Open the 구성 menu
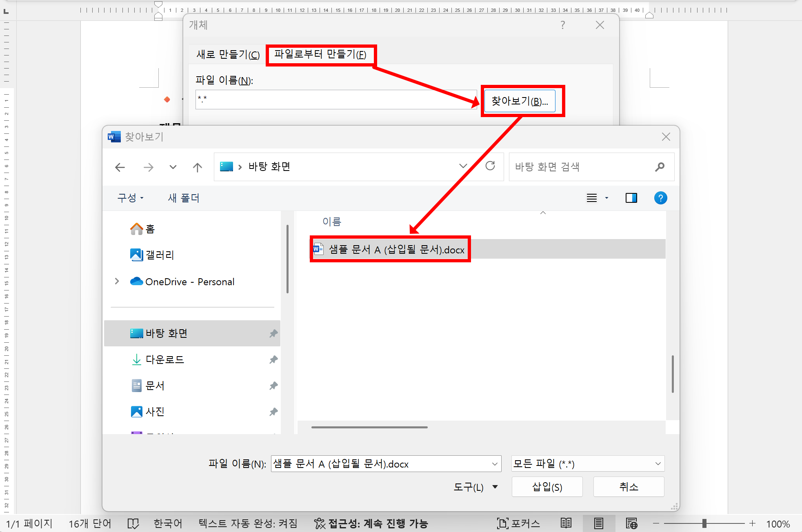This screenshot has height=532, width=802. (131, 198)
